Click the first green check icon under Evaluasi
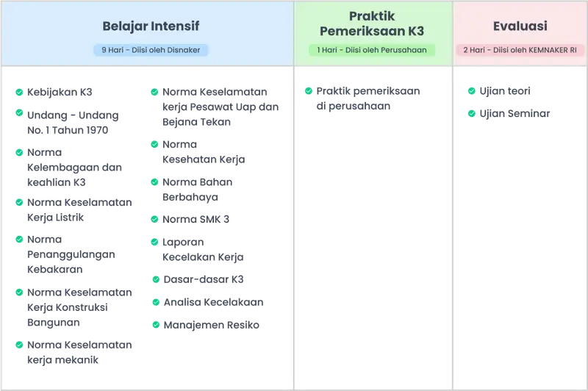 pyautogui.click(x=471, y=91)
